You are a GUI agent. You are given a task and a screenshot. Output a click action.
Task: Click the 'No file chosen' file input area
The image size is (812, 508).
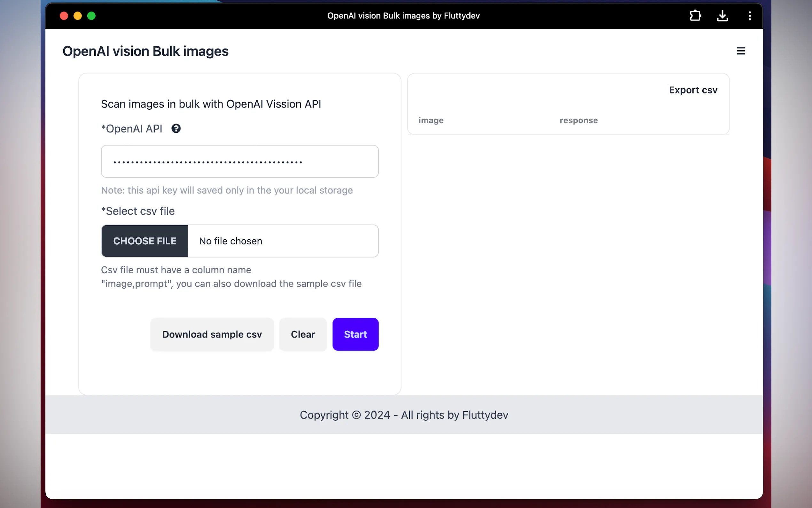(283, 241)
